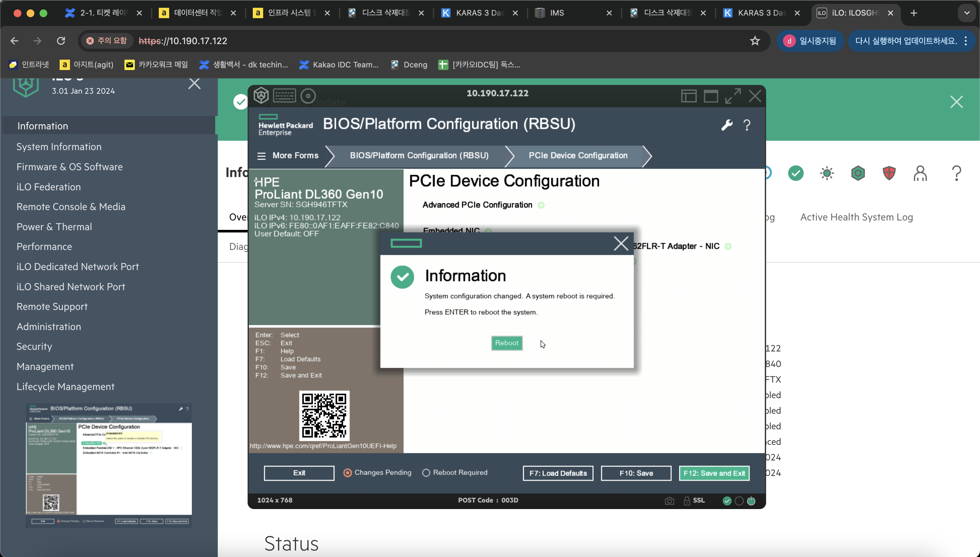Open System Information in iLO sidebar
The image size is (980, 557).
59,147
